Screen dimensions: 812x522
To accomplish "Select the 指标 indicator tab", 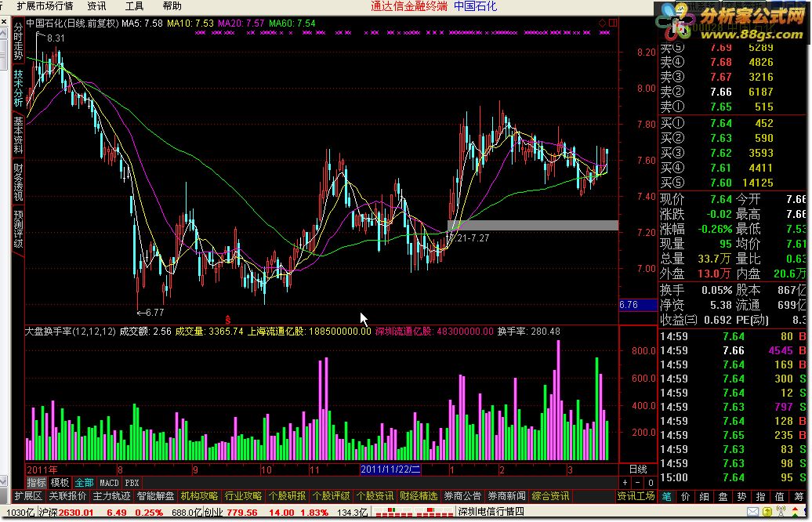I will (36, 483).
